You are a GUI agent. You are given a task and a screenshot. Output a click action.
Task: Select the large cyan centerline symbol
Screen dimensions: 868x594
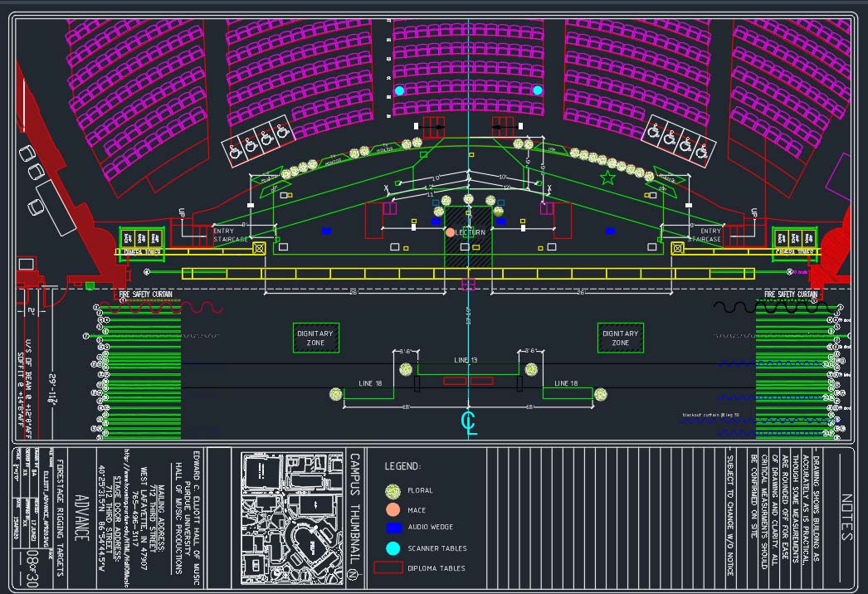(469, 422)
